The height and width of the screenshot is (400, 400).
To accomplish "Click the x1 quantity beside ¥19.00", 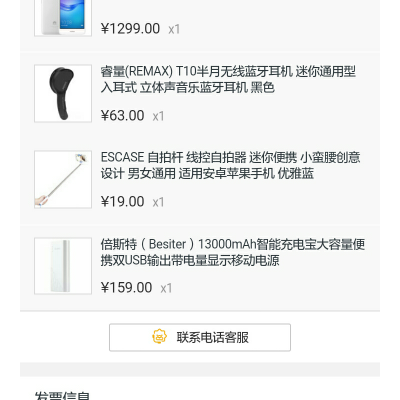I will click(158, 202).
